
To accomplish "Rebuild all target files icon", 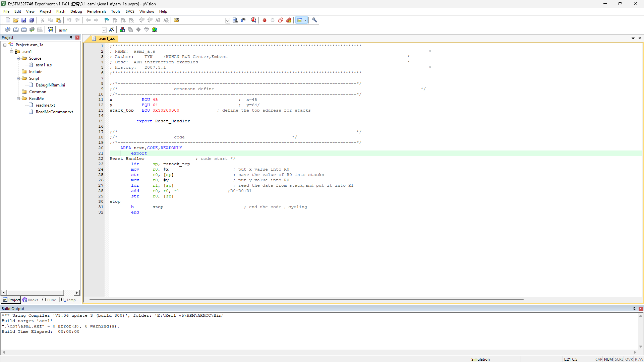I will click(24, 29).
